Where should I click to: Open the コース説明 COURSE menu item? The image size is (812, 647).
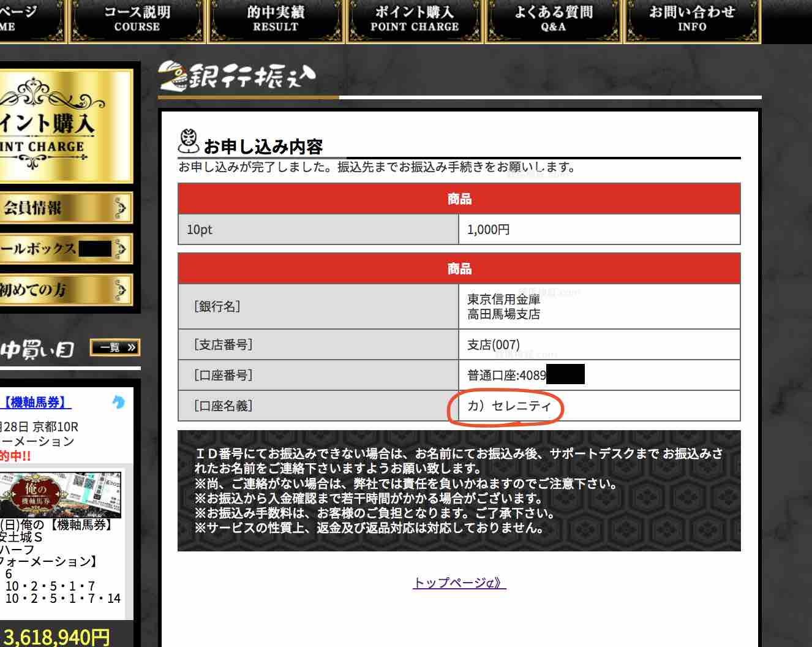click(137, 21)
